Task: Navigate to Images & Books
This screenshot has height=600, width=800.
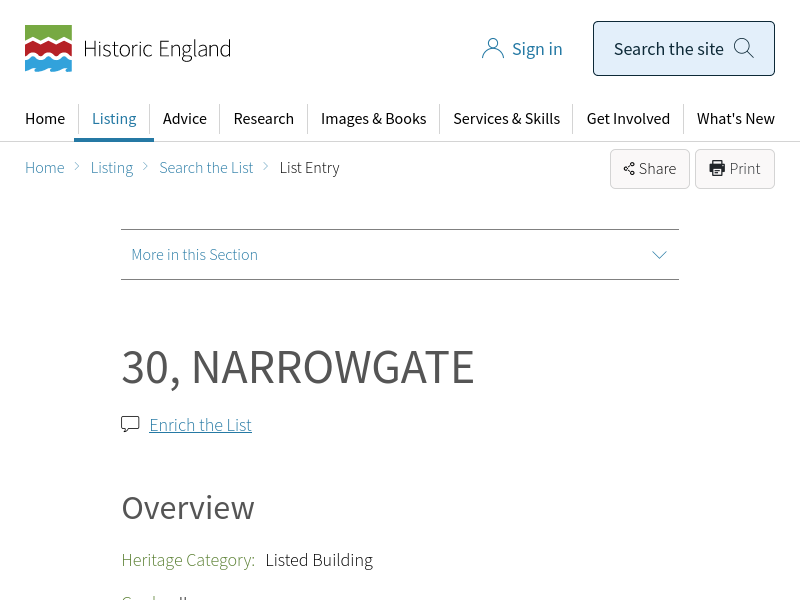Action: tap(373, 118)
